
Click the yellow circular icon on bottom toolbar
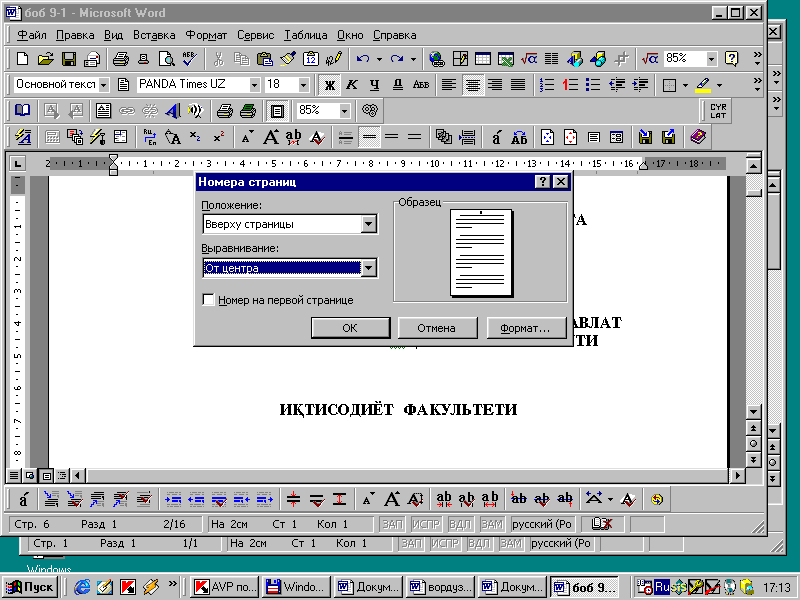[657, 499]
